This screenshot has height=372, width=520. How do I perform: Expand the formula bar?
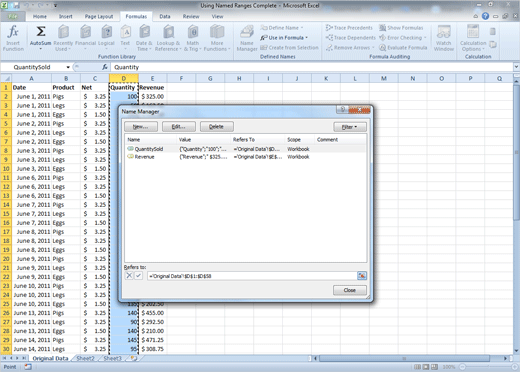pos(516,67)
